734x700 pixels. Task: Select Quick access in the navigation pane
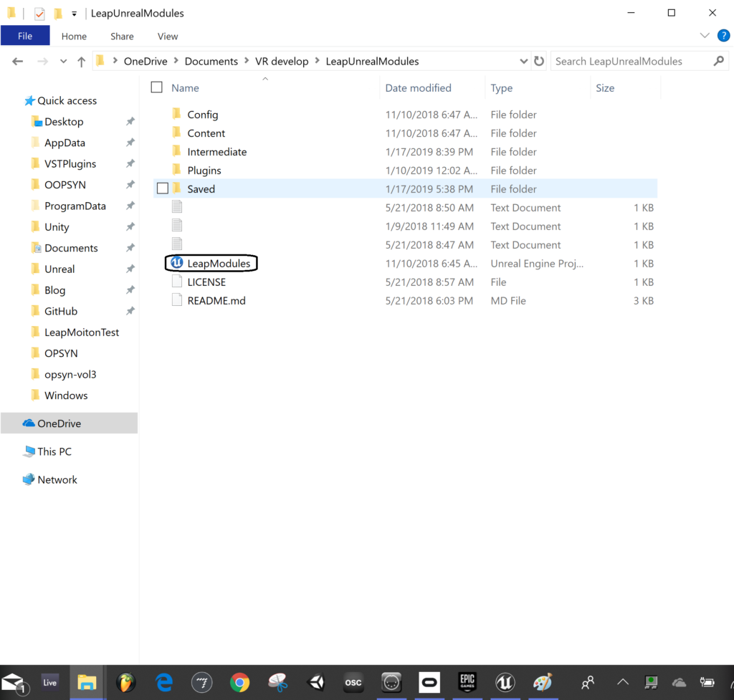[x=67, y=100]
